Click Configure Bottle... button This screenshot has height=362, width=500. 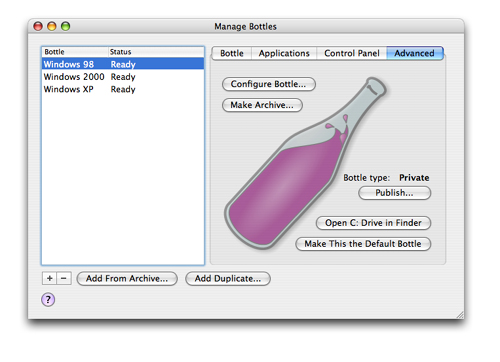268,84
